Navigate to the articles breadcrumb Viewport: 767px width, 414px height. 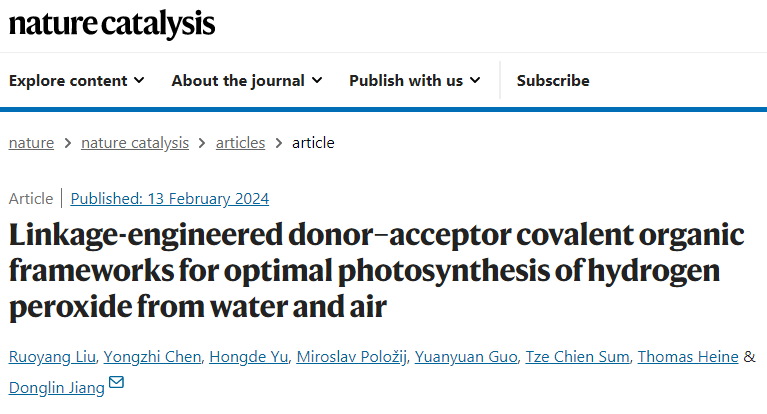[240, 143]
